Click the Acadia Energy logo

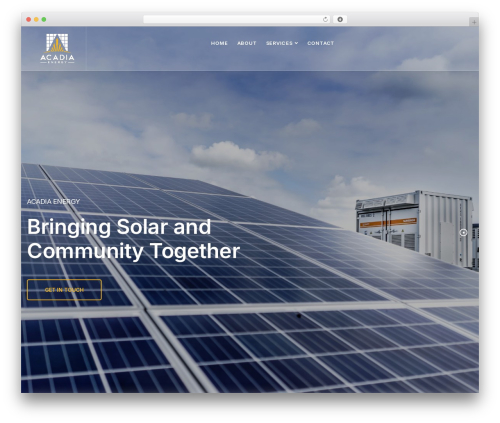pos(57,48)
